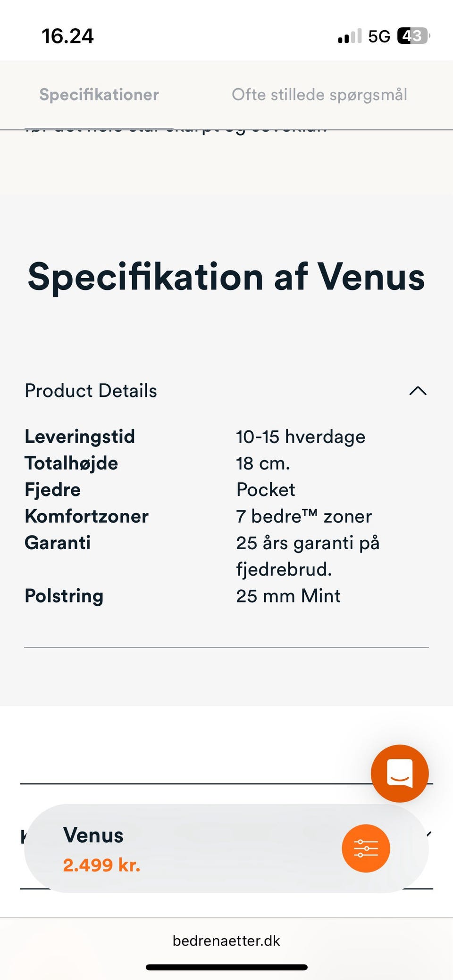Tap the orange sliders configuration icon

point(366,848)
